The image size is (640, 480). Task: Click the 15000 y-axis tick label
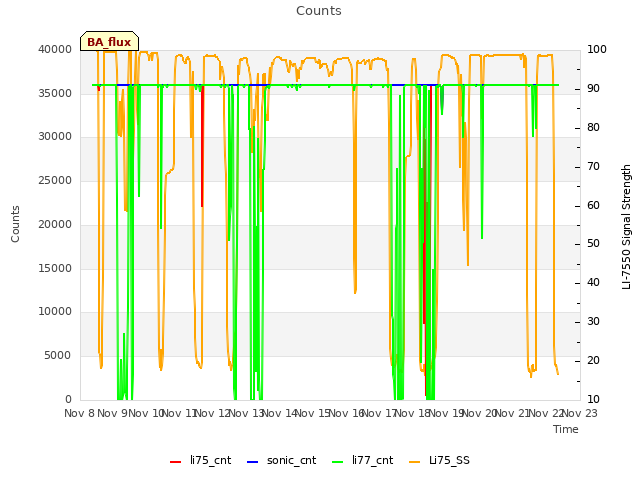(55, 268)
